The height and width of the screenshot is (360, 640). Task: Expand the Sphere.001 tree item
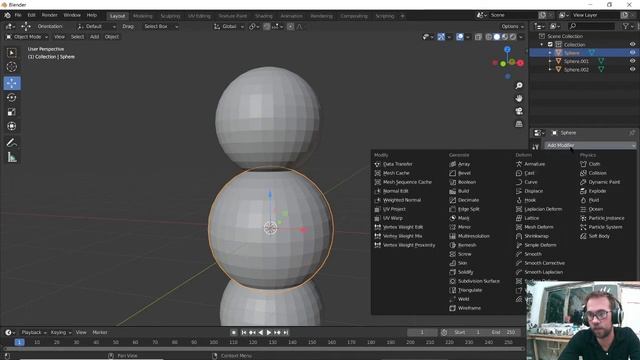(550, 61)
